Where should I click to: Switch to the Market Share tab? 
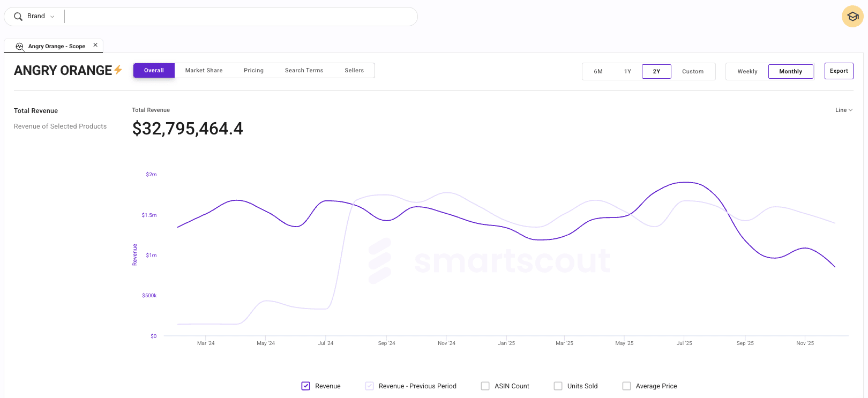click(x=204, y=71)
